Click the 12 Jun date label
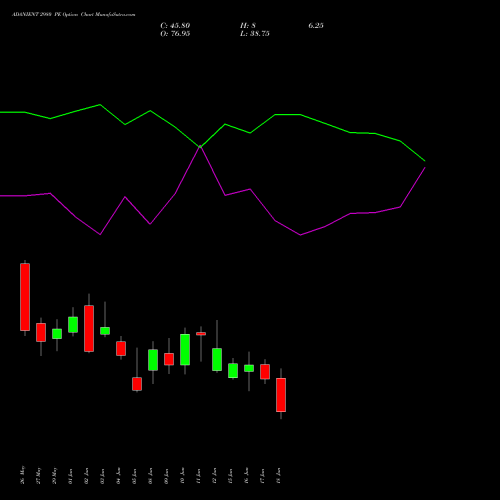This screenshot has width=500, height=500. click(x=215, y=476)
